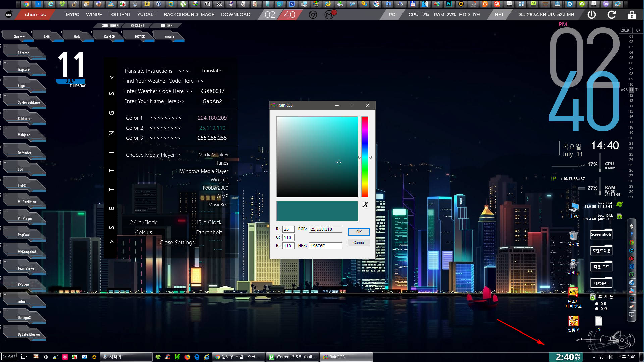Open MYPC menu item

[72, 15]
